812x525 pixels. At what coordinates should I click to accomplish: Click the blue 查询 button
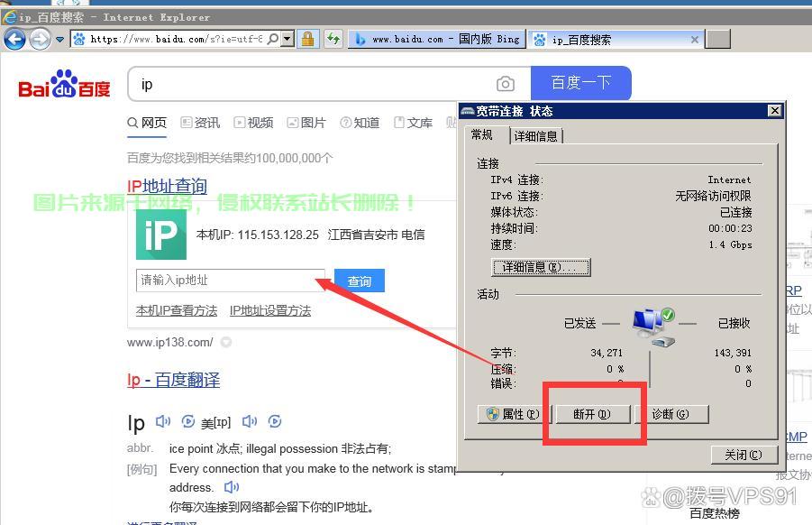tap(360, 281)
